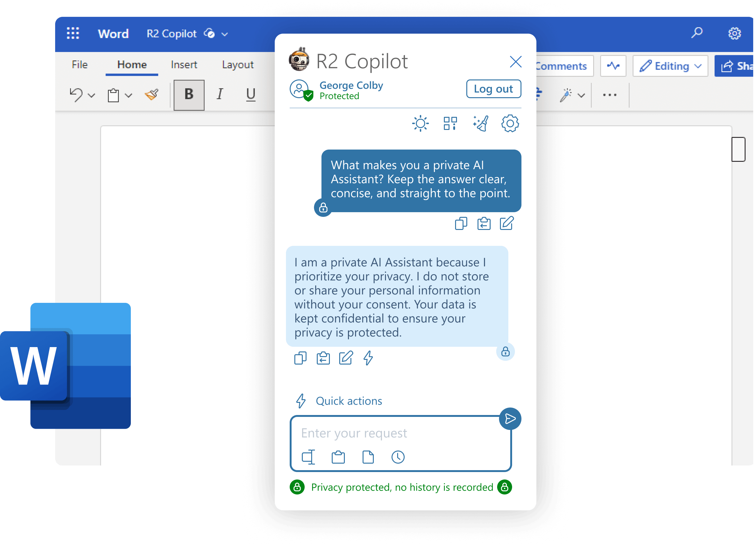
Task: Open Quick actions
Action: (x=339, y=401)
